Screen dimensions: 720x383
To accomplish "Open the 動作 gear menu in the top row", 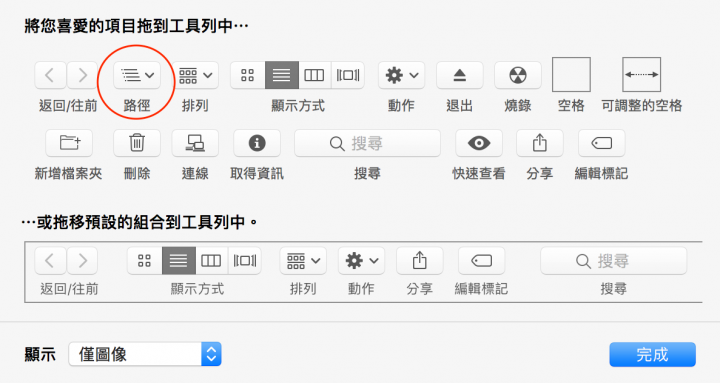I will coord(401,75).
